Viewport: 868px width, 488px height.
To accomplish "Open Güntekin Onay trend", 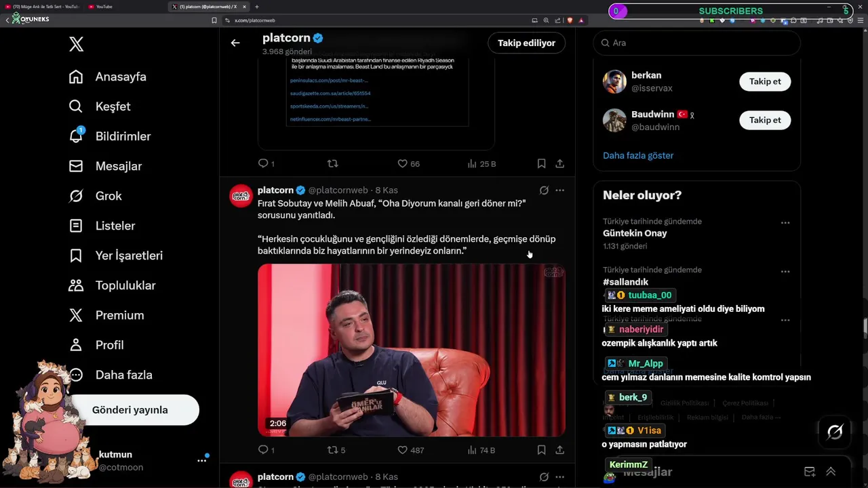I will (635, 233).
